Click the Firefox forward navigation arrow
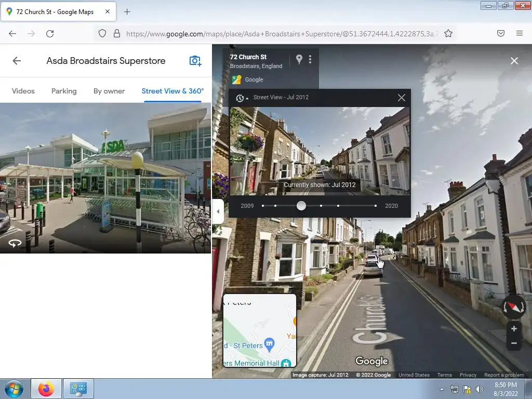 pyautogui.click(x=31, y=34)
